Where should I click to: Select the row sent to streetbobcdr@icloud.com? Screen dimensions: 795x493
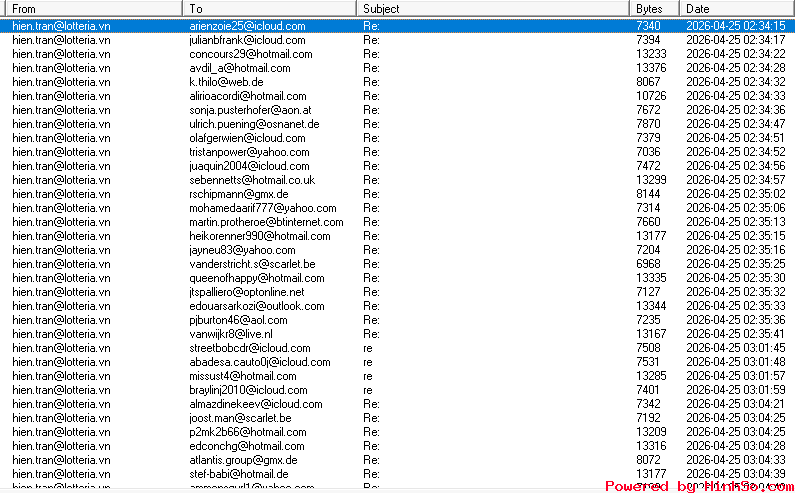[398, 348]
